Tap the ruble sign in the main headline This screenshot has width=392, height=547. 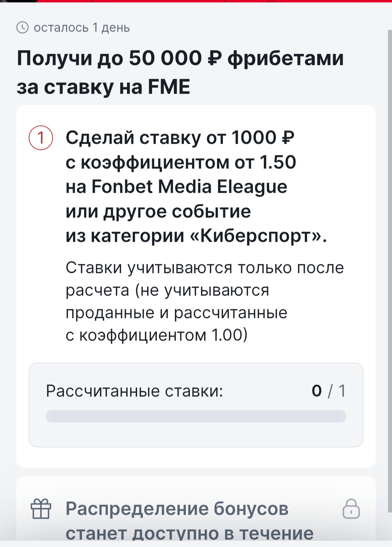[215, 58]
